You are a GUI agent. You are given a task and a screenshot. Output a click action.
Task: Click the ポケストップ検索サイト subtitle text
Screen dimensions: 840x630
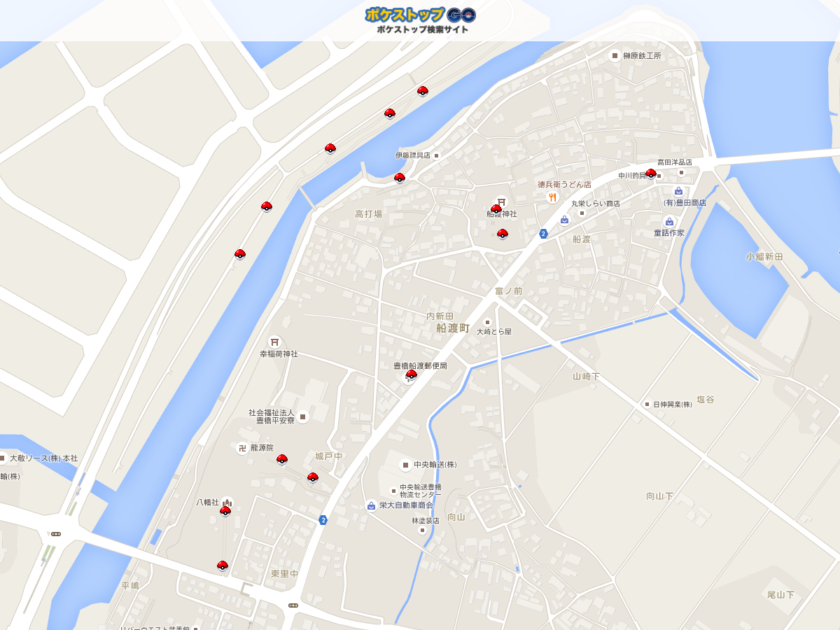tap(422, 29)
